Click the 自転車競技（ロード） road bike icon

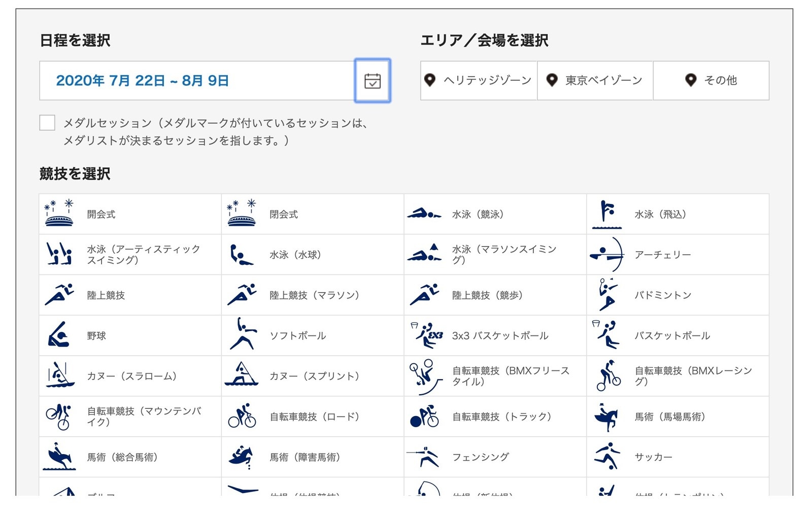(242, 416)
